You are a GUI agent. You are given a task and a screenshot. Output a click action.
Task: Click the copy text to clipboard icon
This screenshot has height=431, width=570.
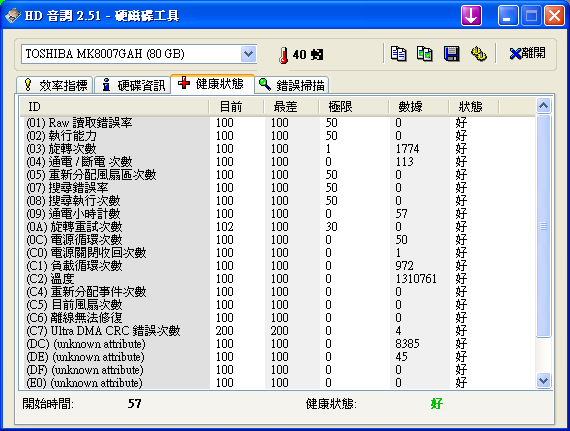398,54
